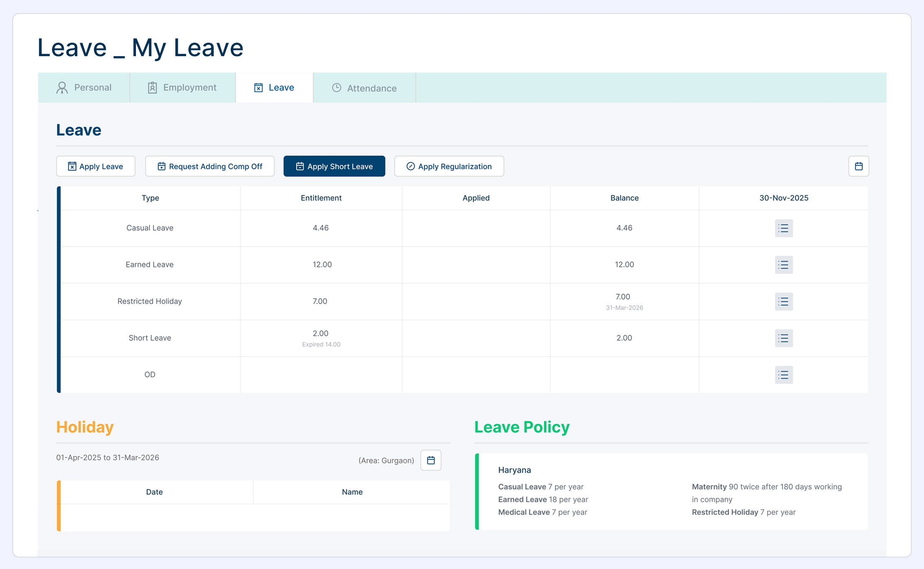Open Earned Leave details list icon

click(783, 265)
